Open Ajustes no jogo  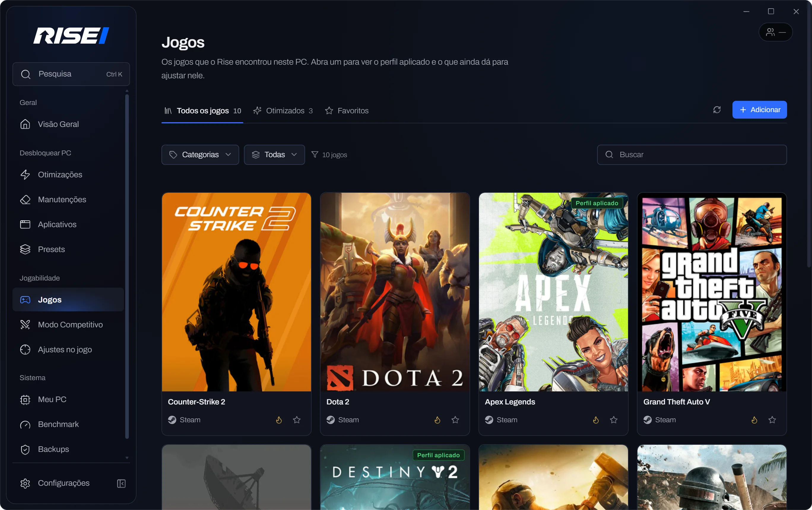click(68, 349)
